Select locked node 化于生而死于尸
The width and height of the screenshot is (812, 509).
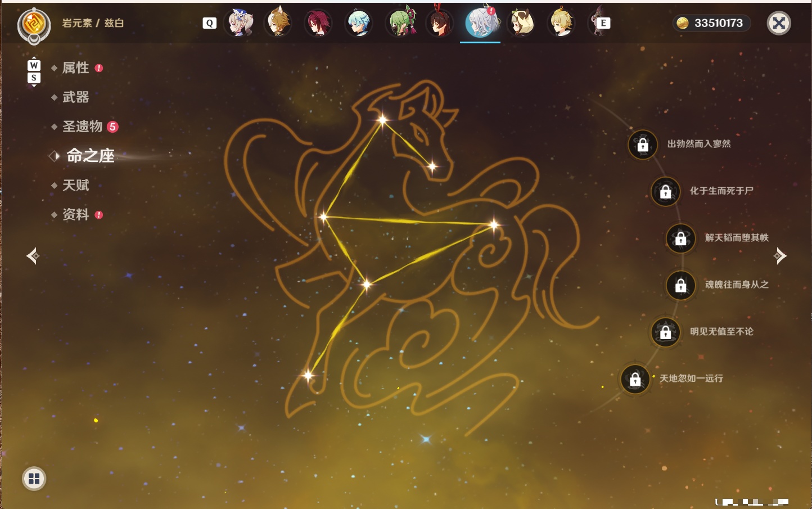(666, 192)
